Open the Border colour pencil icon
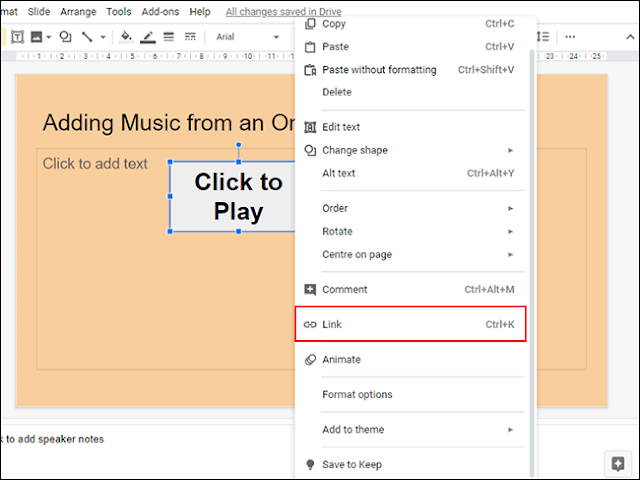This screenshot has width=640, height=480. click(x=148, y=37)
